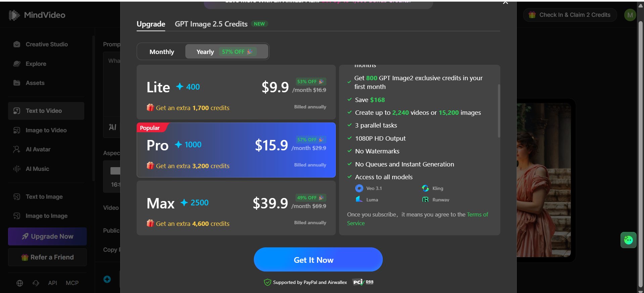Select Monthly billing option
The image size is (644, 293).
point(162,52)
